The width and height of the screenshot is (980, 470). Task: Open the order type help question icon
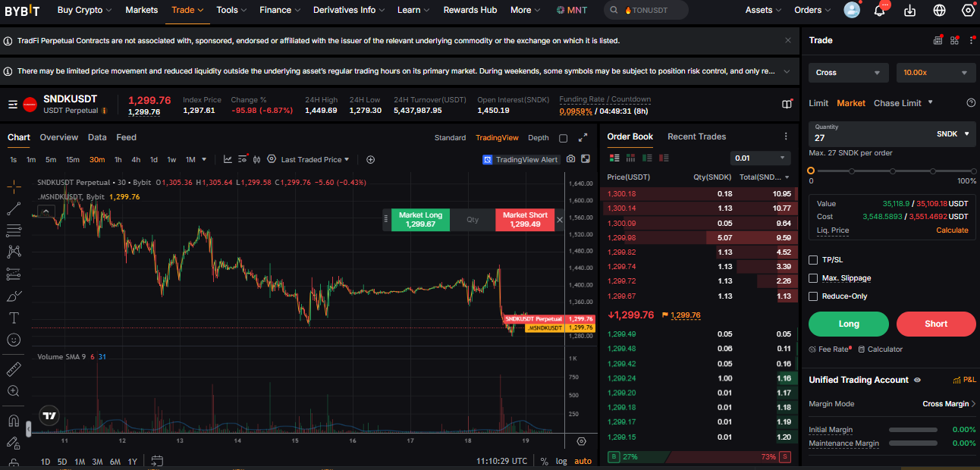pyautogui.click(x=971, y=103)
